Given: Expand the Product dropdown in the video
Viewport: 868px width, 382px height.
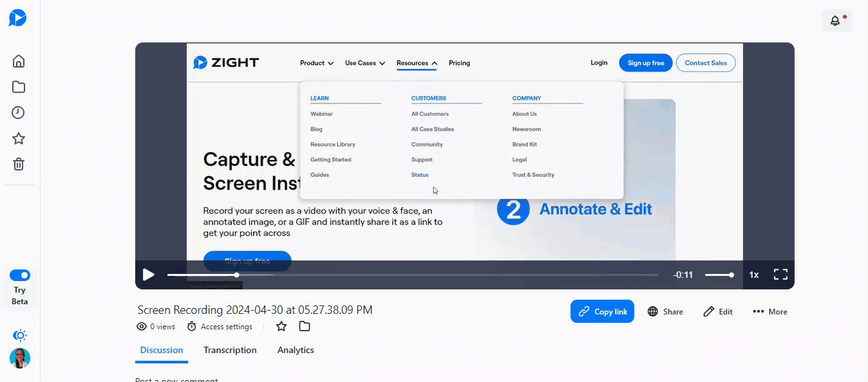Looking at the screenshot, I should pyautogui.click(x=317, y=63).
